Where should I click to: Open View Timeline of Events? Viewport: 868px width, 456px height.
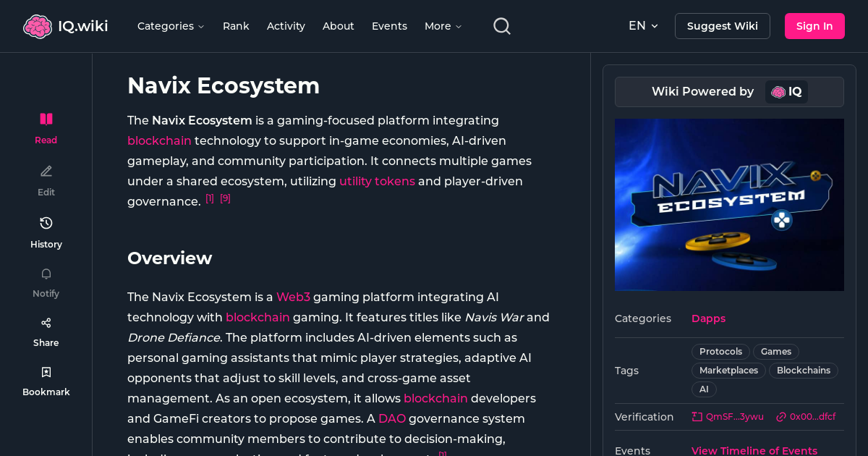click(754, 450)
